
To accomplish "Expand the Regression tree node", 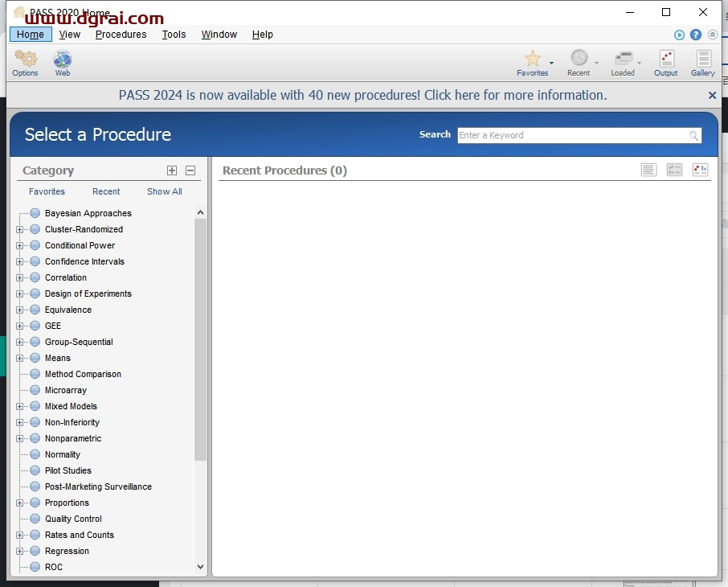I will 19,551.
